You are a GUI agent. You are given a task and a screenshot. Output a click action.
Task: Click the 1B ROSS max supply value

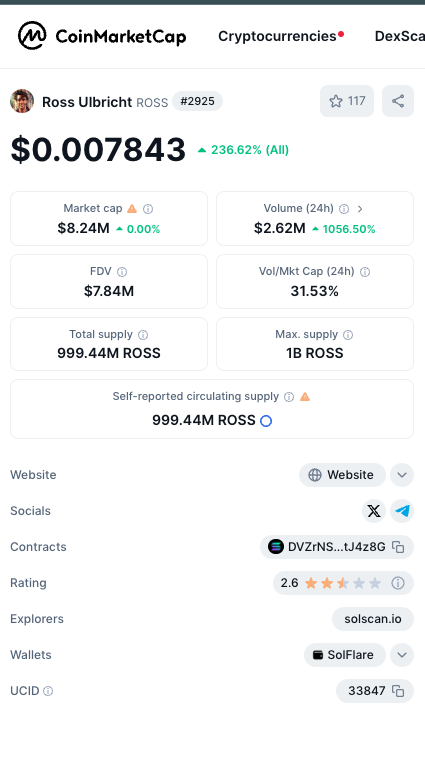pyautogui.click(x=314, y=353)
